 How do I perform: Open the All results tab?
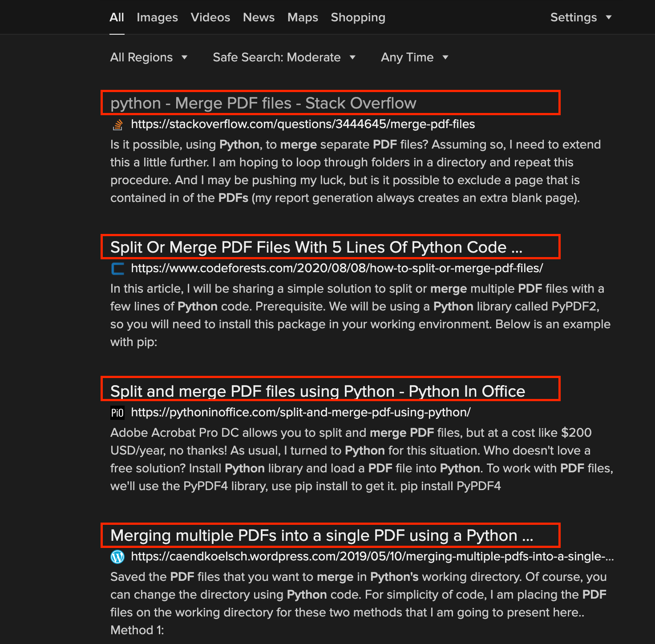(117, 17)
